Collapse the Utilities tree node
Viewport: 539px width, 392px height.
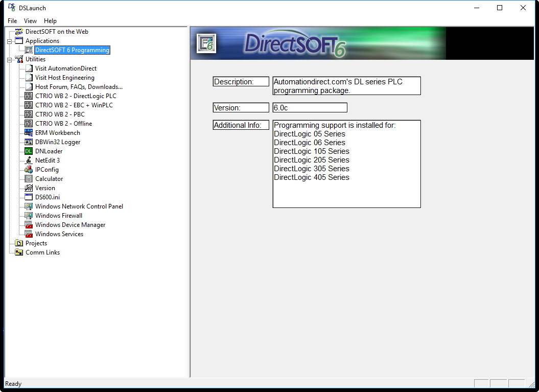(x=10, y=60)
